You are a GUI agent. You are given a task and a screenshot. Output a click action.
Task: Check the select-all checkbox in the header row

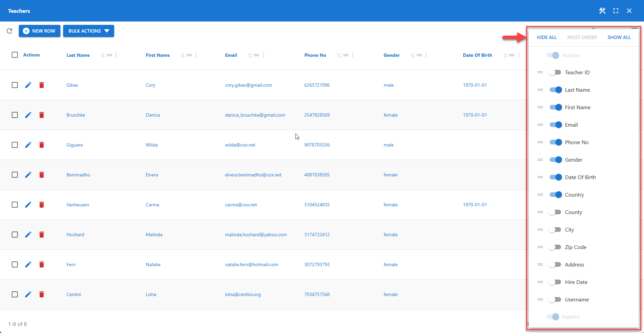coord(15,55)
